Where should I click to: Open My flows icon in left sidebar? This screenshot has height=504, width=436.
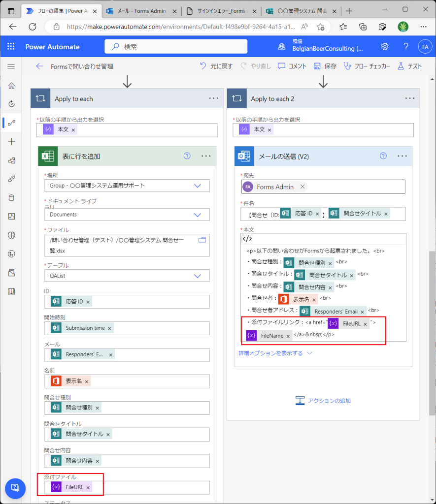(x=12, y=123)
